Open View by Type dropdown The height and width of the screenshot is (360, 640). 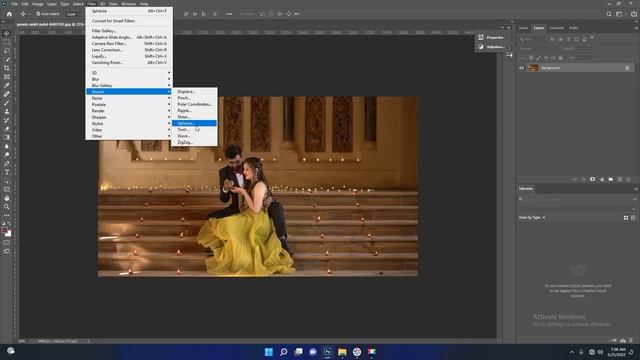click(532, 218)
